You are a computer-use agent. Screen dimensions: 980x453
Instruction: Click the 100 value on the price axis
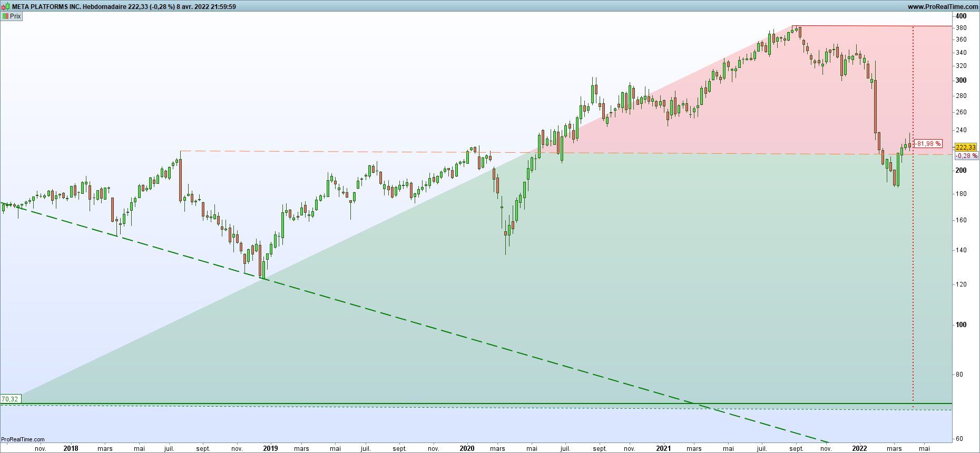coord(961,324)
